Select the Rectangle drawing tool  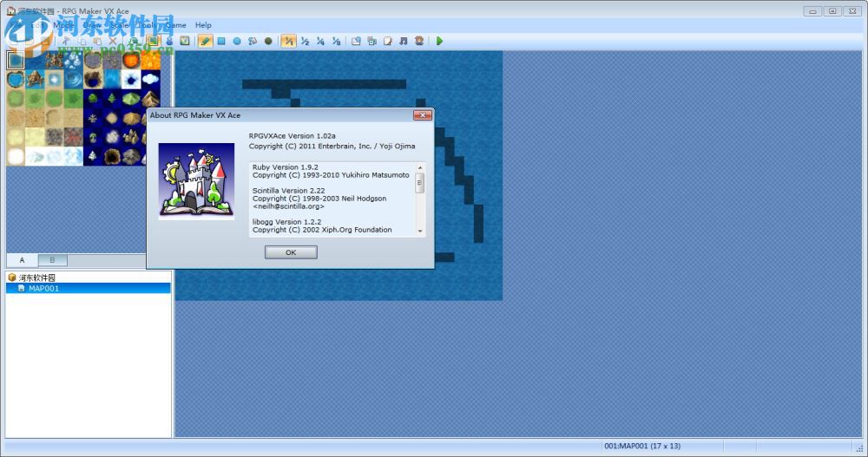click(221, 41)
